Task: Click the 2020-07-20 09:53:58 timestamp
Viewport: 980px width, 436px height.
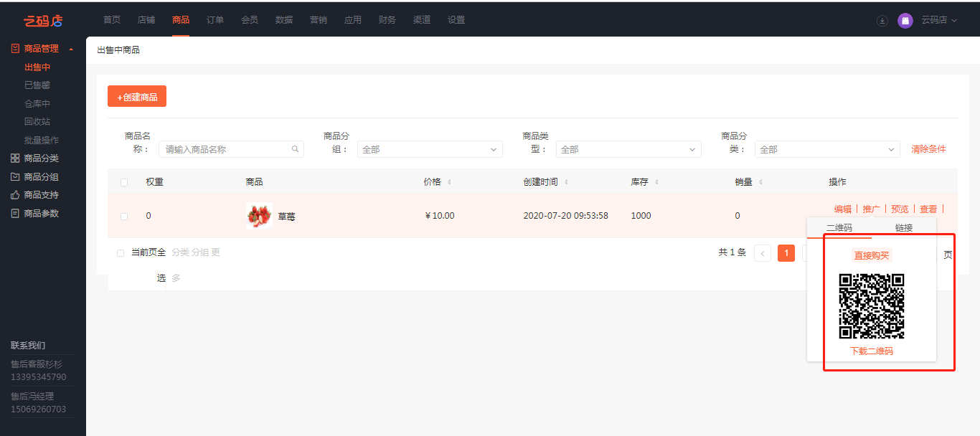Action: click(x=566, y=216)
